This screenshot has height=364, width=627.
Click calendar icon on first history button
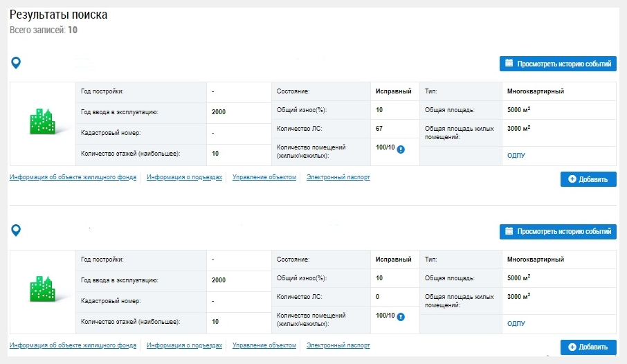click(509, 64)
